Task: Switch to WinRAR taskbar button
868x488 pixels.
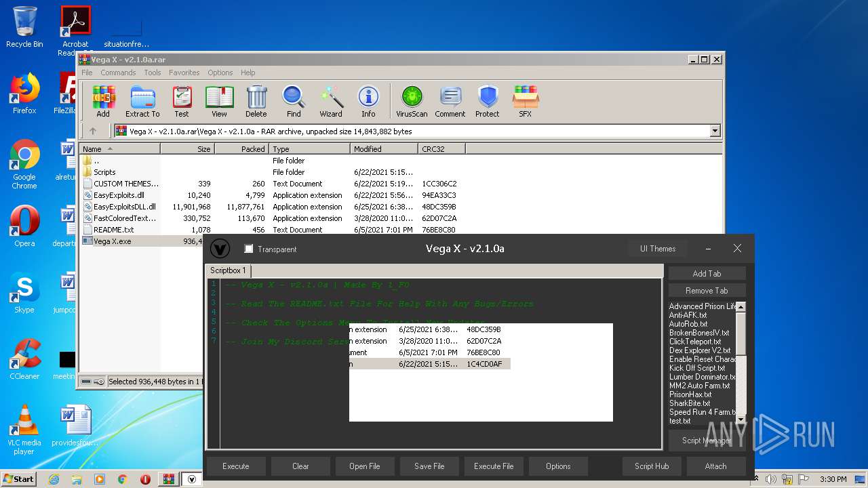Action: click(x=168, y=479)
